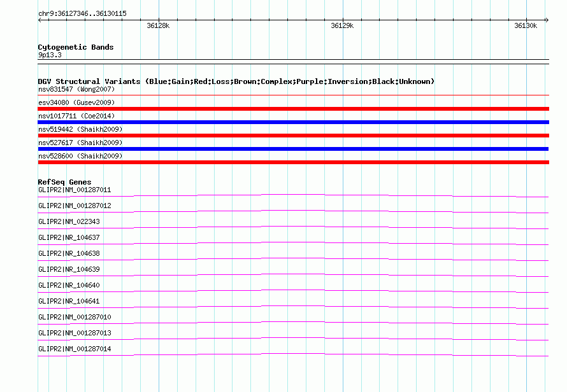567x392 pixels.
Task: Open transcript GLIPR2|NM_001287014
Action: tap(75, 349)
